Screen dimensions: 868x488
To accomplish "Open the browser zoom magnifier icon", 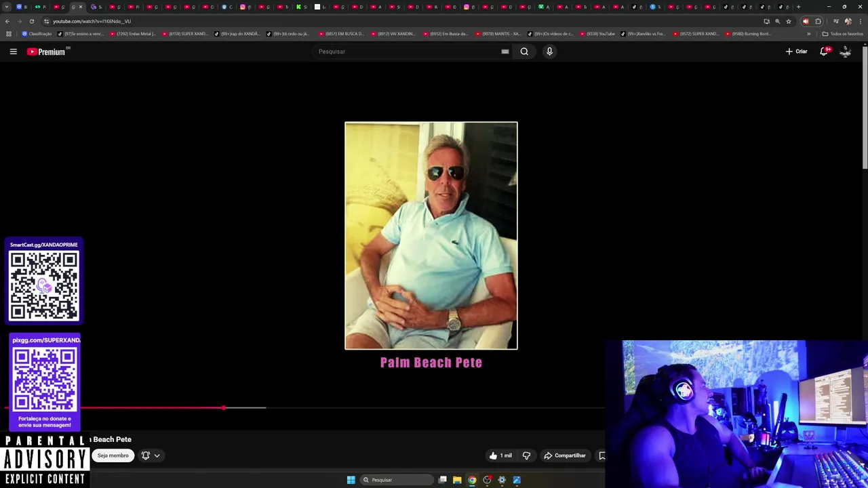I will coord(778,21).
